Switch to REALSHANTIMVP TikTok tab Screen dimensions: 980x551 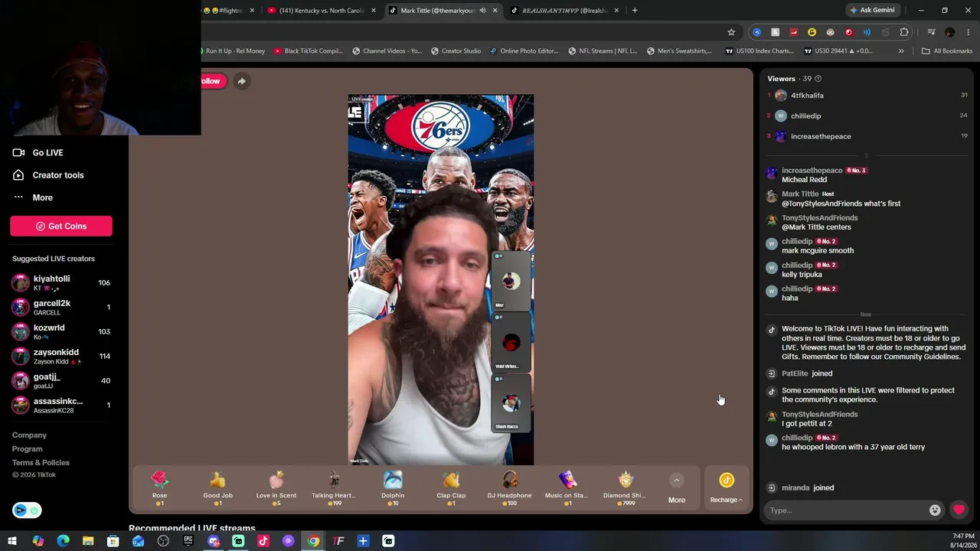[x=565, y=11]
